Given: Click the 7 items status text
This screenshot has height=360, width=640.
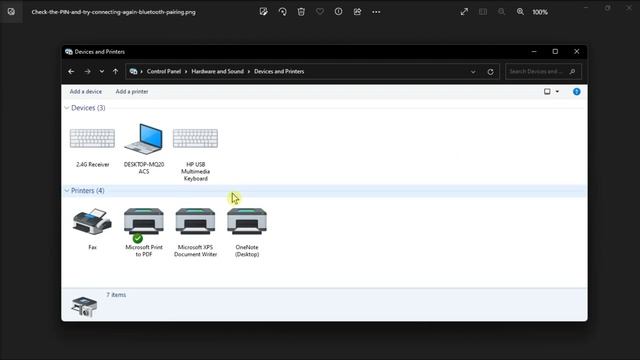Looking at the screenshot, I should [116, 295].
